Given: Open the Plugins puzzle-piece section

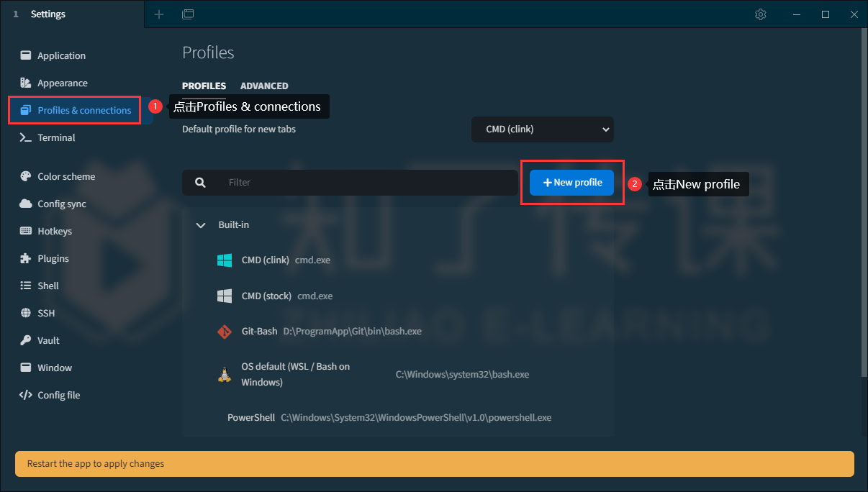Looking at the screenshot, I should point(53,258).
